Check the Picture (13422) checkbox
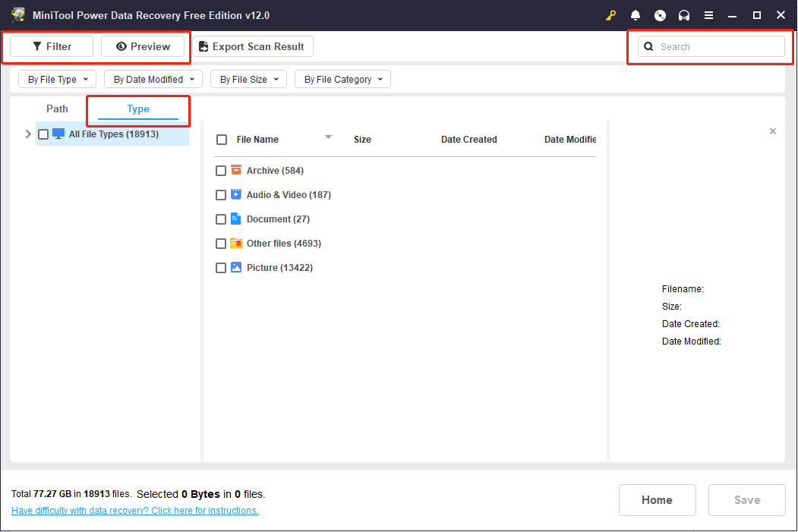This screenshot has height=532, width=798. [x=220, y=268]
